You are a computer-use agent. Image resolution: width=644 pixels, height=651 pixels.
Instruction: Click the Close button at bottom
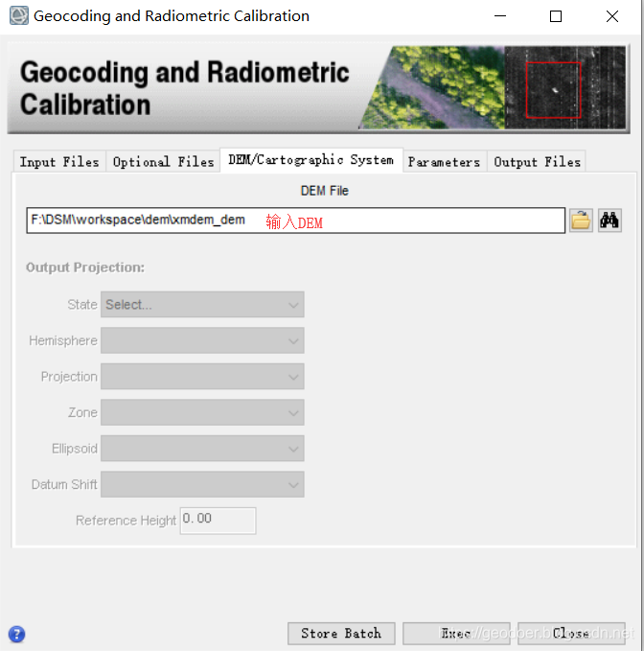(x=571, y=633)
